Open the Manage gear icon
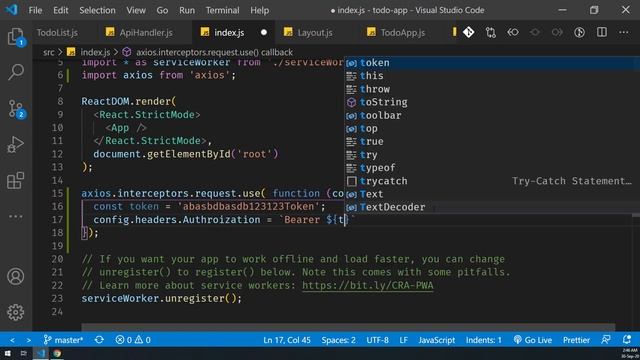Viewport: 640px width, 360px height. (x=16, y=312)
